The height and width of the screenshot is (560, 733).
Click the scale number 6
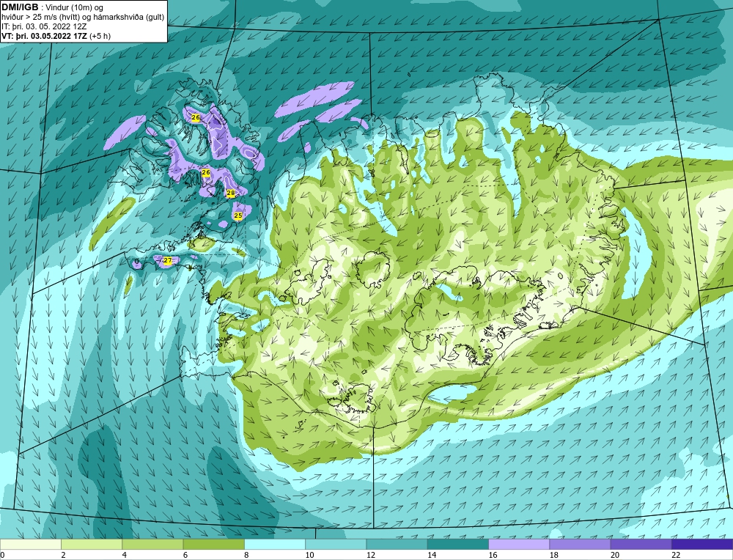click(185, 555)
